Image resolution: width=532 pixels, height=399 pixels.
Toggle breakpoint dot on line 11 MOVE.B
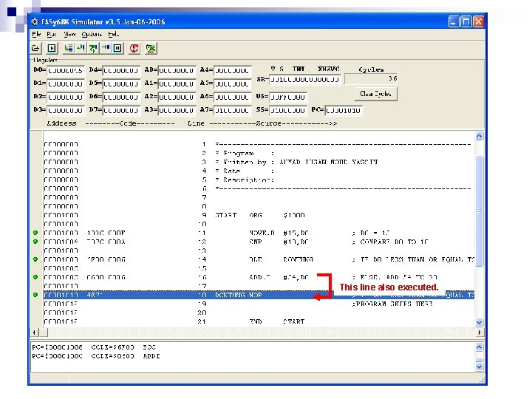tap(35, 233)
